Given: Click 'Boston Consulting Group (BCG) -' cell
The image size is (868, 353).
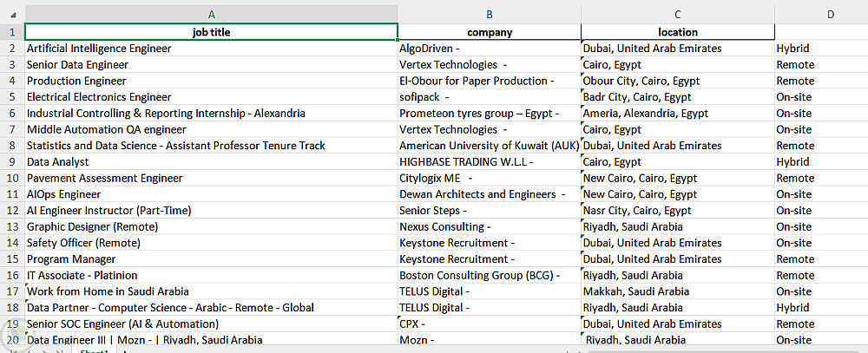Looking at the screenshot, I should [490, 275].
